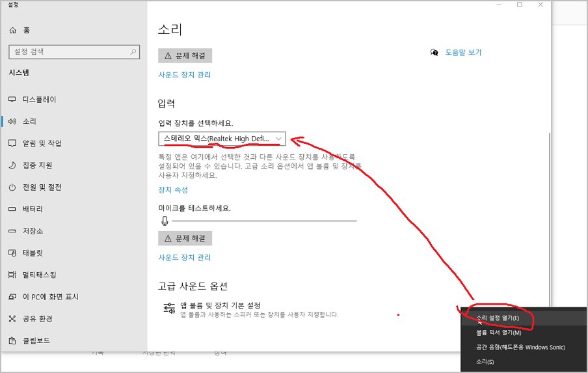Click the 고급 사운드 옵션 heading
588x373 pixels.
click(x=193, y=286)
